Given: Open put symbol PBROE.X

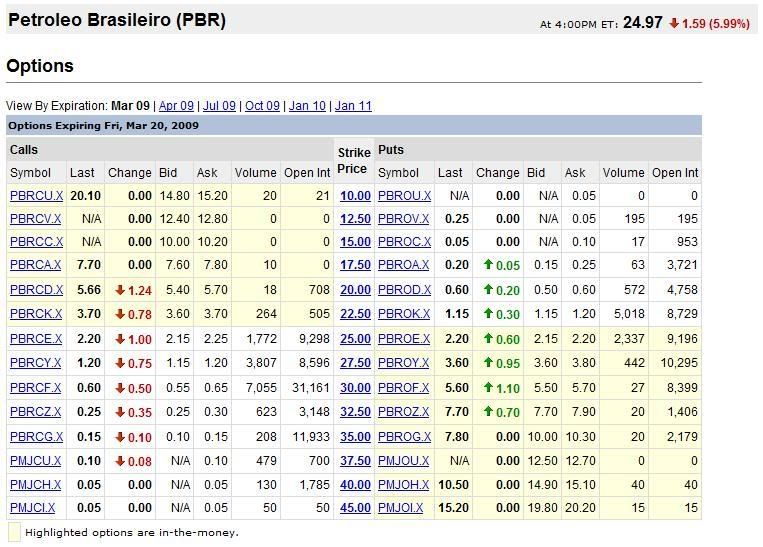Looking at the screenshot, I should pos(404,339).
